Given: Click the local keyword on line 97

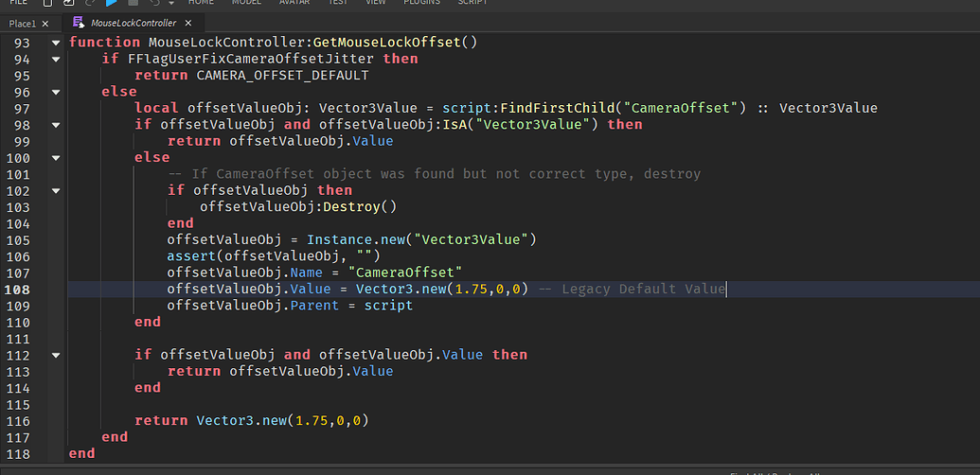Looking at the screenshot, I should point(156,108).
